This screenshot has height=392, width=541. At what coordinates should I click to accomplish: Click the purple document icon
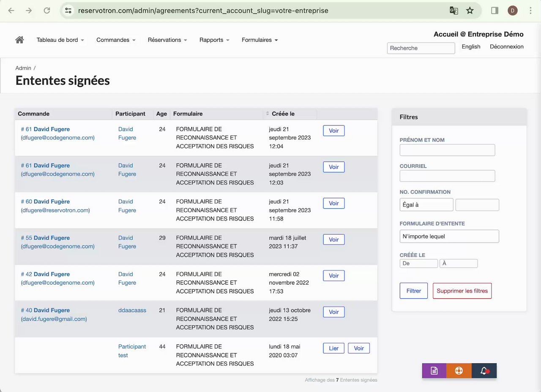[434, 371]
